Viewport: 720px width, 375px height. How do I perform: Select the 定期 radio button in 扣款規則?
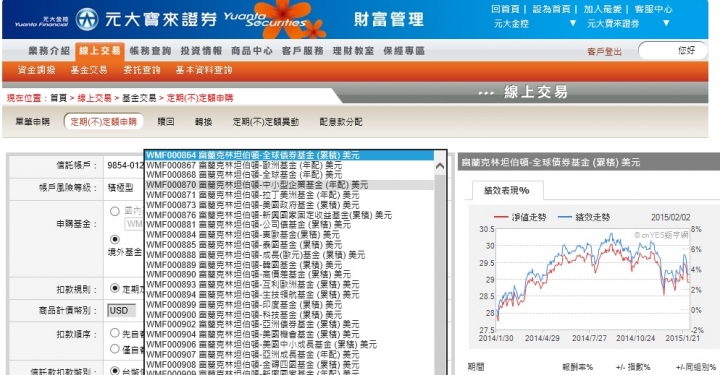coord(115,288)
